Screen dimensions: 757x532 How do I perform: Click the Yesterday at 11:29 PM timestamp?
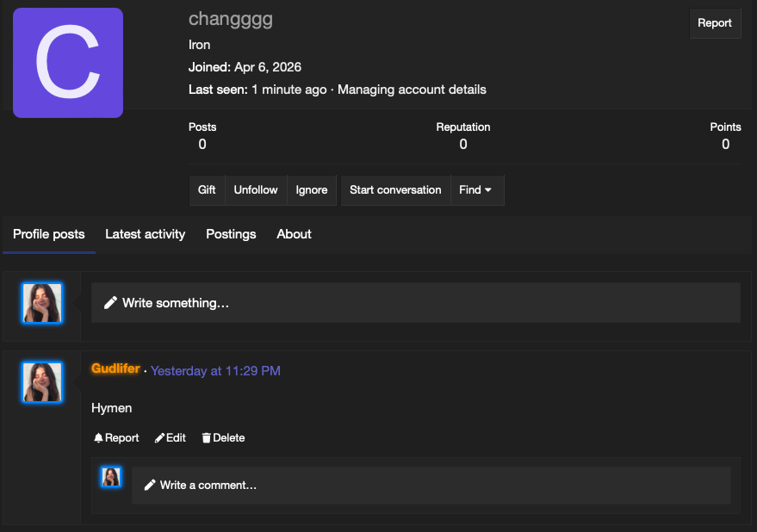215,371
